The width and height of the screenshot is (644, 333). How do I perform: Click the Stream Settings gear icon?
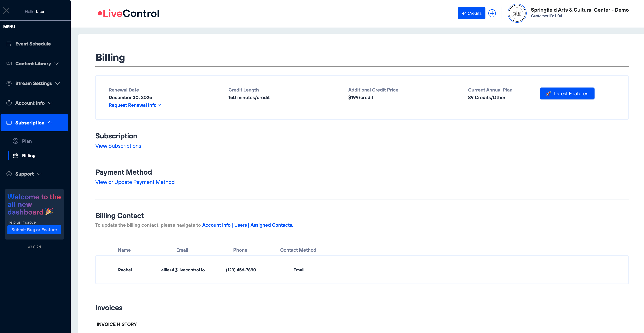tap(9, 83)
